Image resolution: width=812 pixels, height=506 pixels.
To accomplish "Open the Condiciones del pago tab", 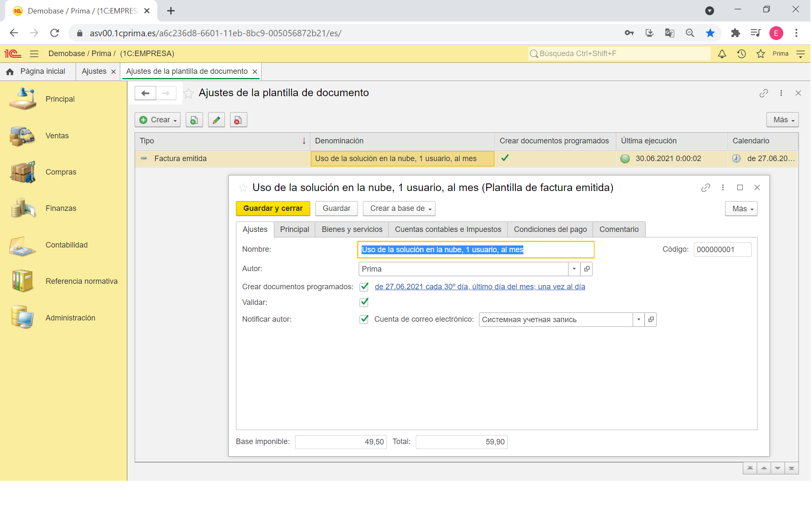I will point(551,230).
